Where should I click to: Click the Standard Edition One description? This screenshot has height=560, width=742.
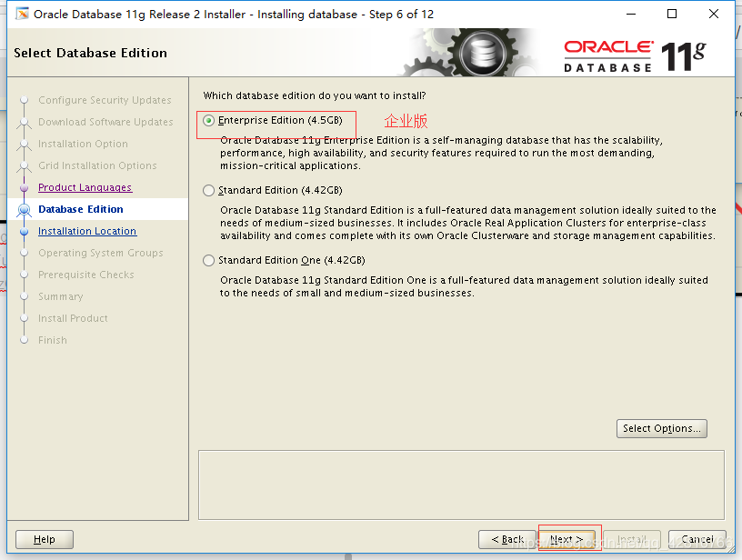[464, 286]
